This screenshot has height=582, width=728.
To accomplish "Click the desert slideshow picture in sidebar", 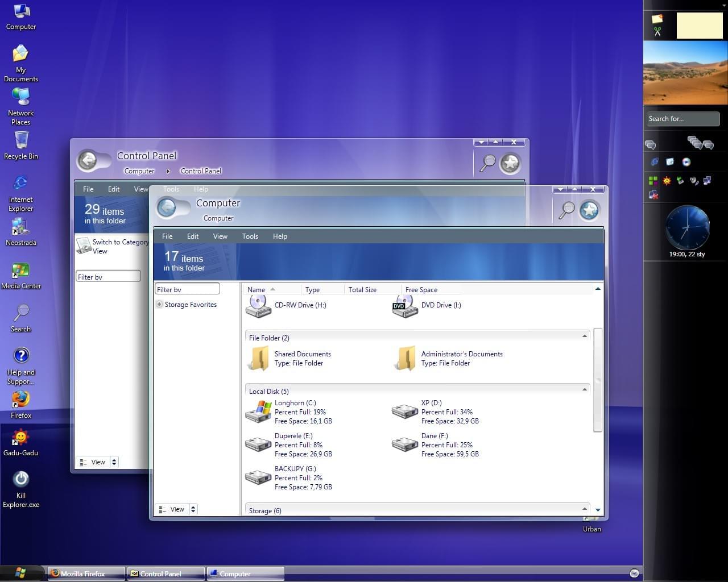I will pyautogui.click(x=685, y=73).
